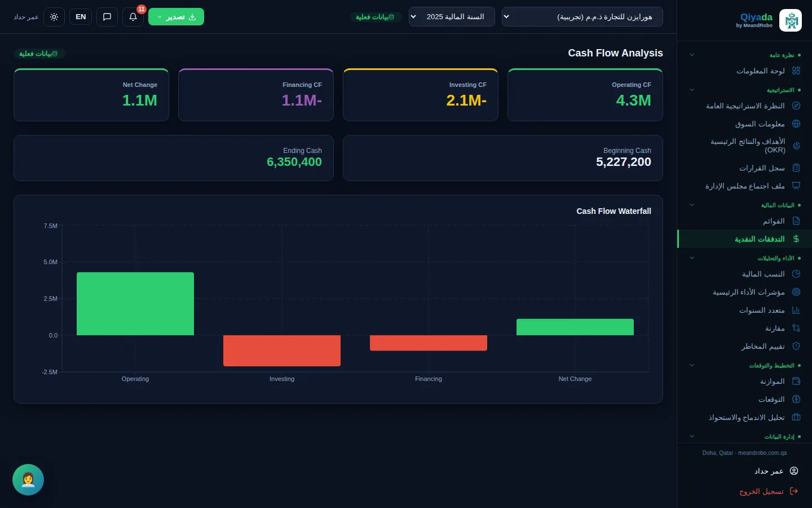812x508 pixels.
Task: Open the assistant avatar chat bubble
Action: 28,480
